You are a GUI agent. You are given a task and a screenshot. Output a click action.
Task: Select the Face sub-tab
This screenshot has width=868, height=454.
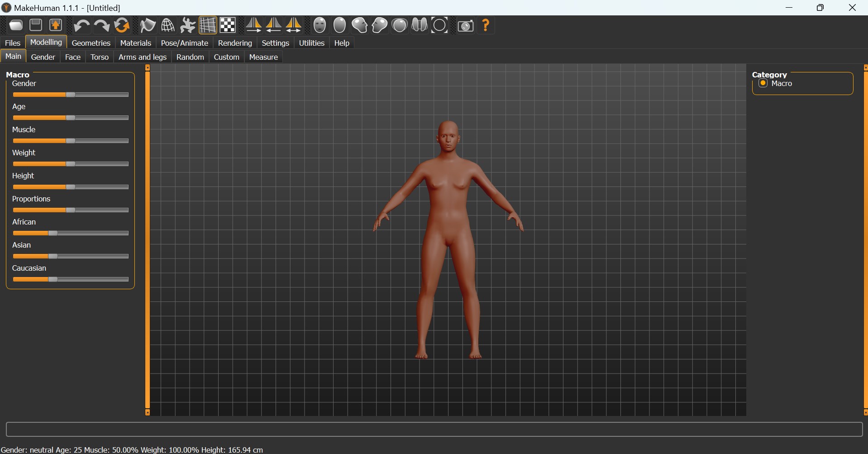click(73, 57)
